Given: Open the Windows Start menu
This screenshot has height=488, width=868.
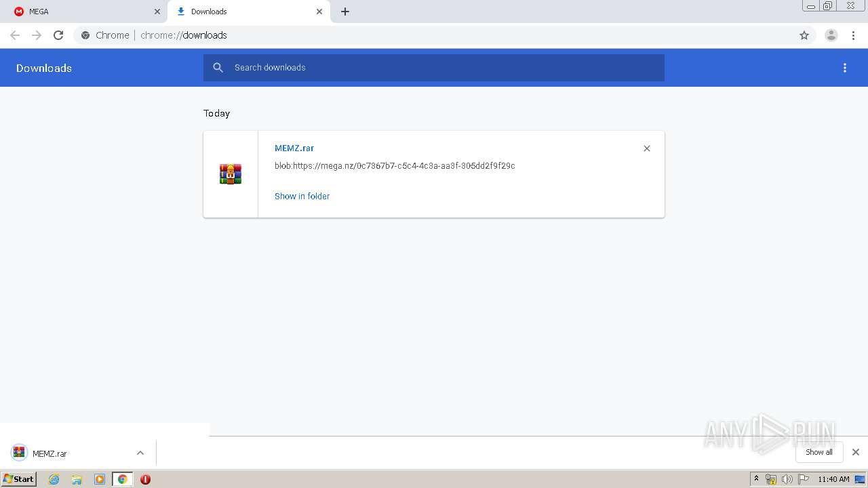Looking at the screenshot, I should (18, 479).
